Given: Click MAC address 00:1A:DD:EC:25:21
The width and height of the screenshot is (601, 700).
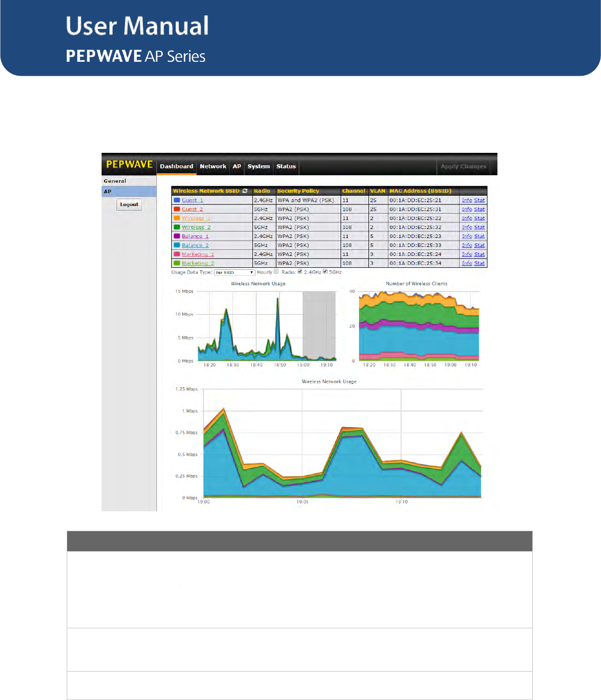Looking at the screenshot, I should click(x=415, y=200).
